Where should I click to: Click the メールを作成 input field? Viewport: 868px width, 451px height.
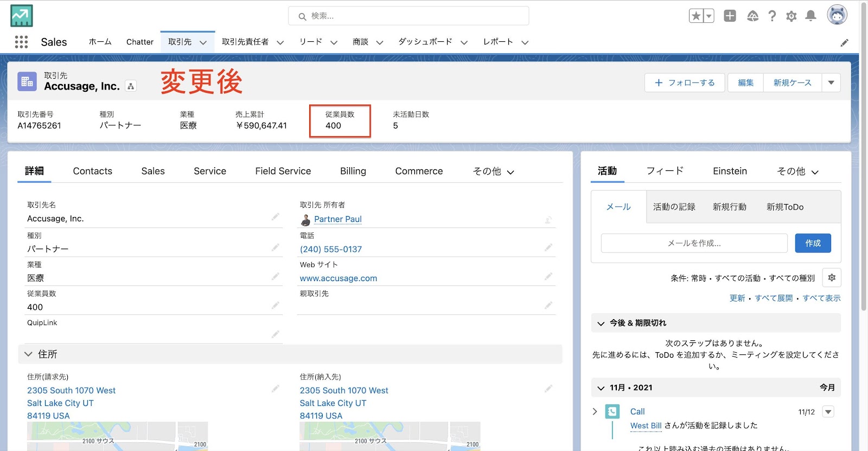pos(694,243)
